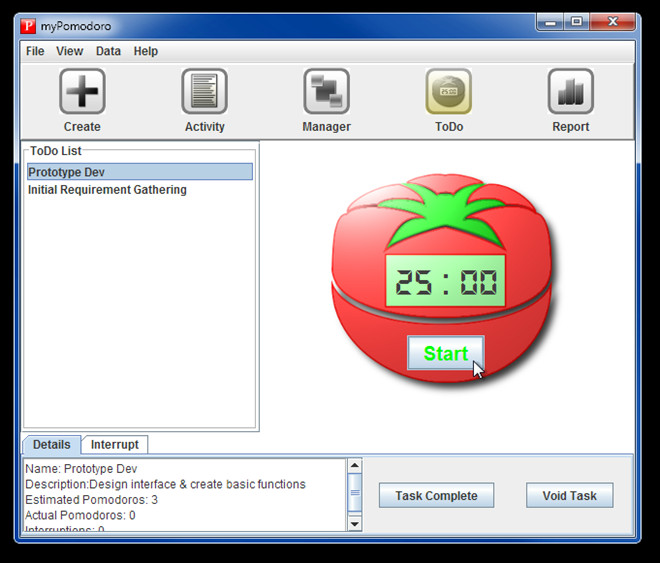Switch to the Interrupt tab
The image size is (660, 563).
point(114,445)
